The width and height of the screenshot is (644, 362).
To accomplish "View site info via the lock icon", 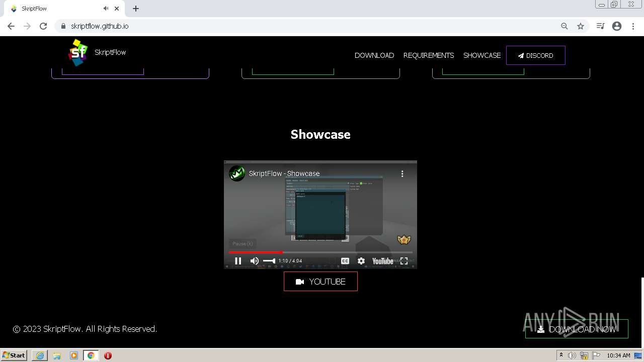I will click(63, 26).
